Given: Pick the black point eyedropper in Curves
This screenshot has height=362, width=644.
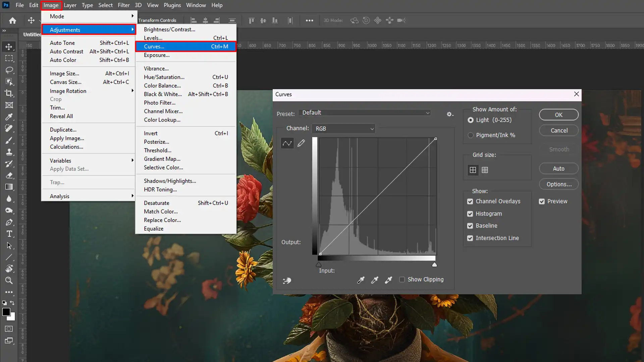Looking at the screenshot, I should [x=361, y=280].
